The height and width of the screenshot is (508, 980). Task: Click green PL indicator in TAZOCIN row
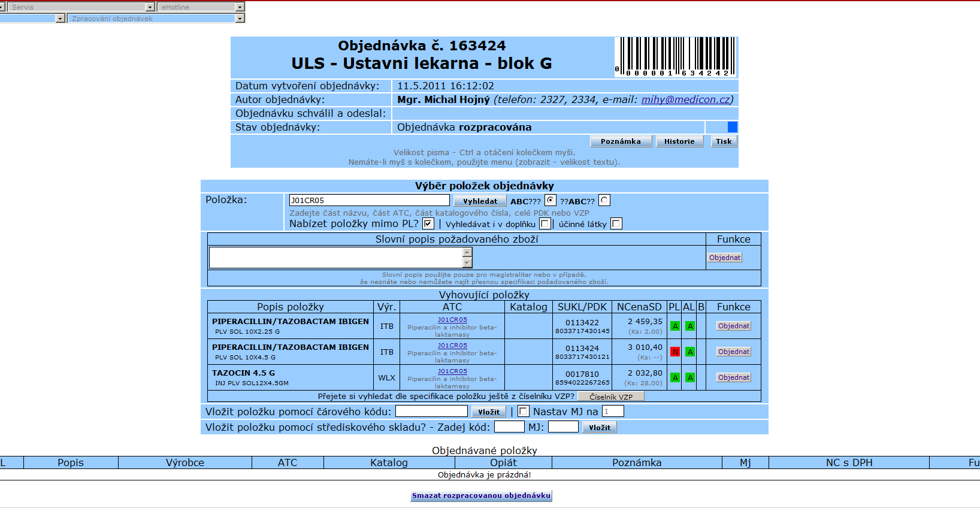click(675, 378)
